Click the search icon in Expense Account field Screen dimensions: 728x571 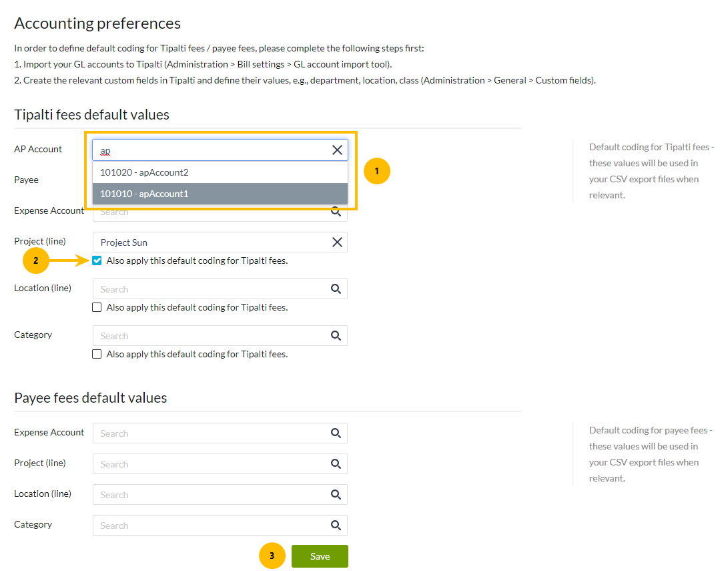coord(336,210)
